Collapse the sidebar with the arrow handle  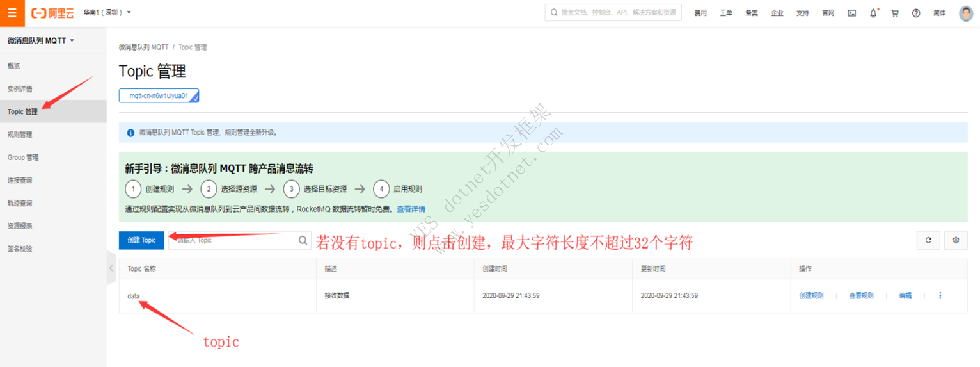[111, 268]
